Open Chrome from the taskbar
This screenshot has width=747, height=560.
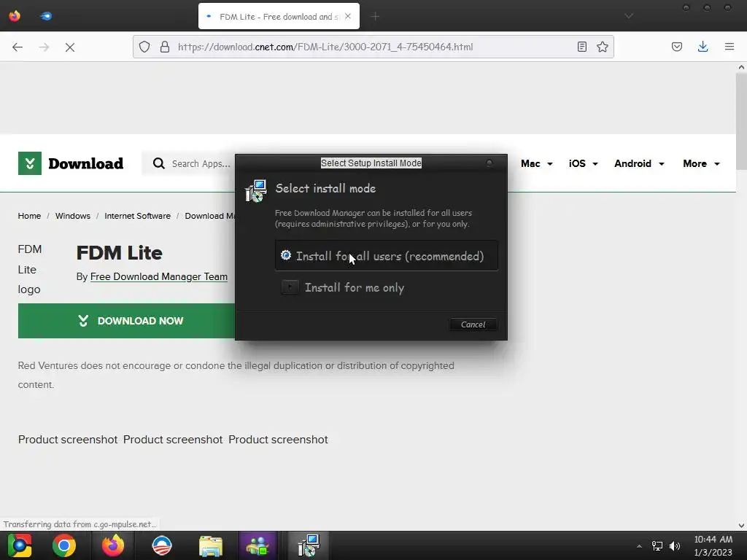[64, 545]
